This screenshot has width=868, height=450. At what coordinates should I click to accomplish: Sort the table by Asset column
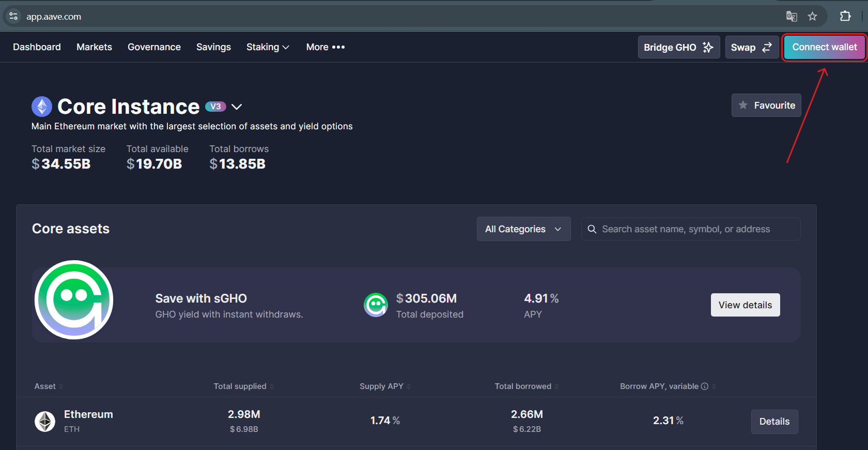tap(49, 386)
